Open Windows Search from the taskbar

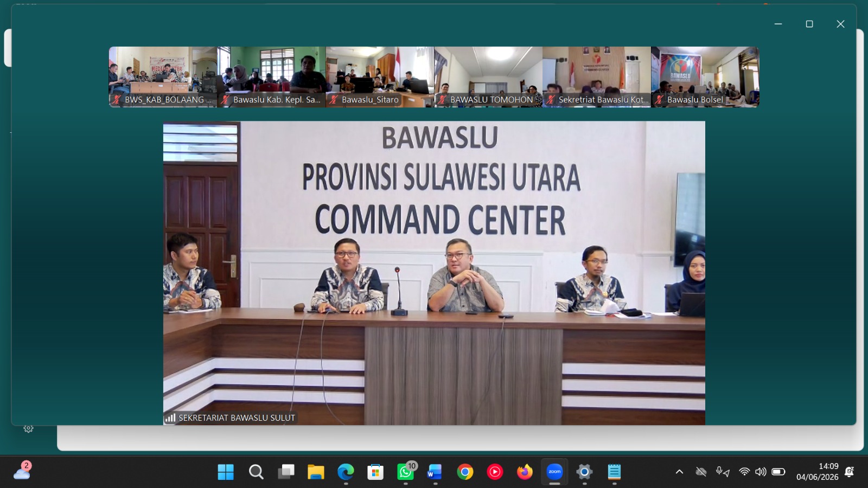[x=256, y=472]
